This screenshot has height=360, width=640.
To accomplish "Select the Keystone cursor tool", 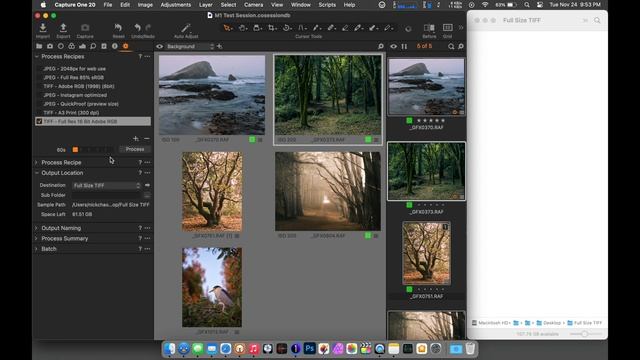I will coord(301,28).
